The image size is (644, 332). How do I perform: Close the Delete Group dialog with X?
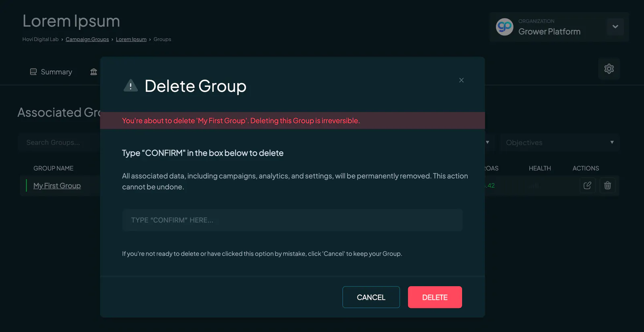(461, 80)
